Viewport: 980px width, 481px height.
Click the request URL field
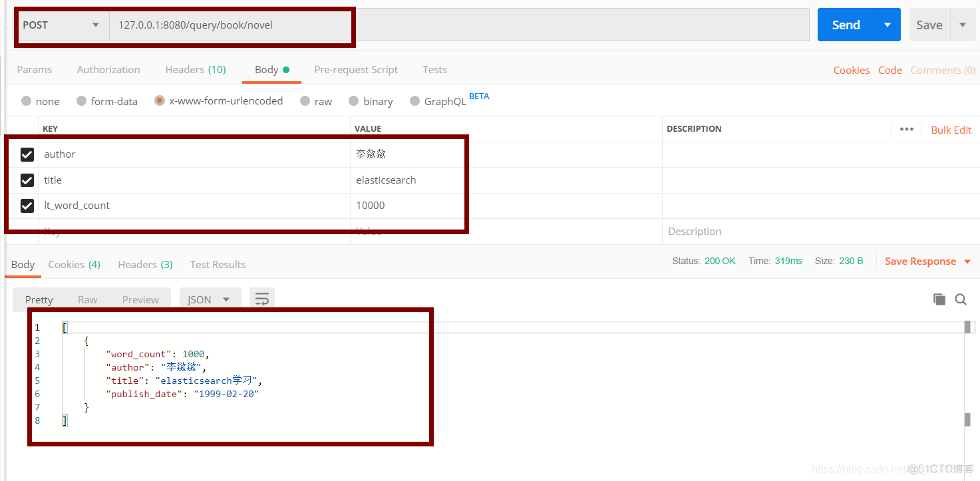pyautogui.click(x=459, y=25)
